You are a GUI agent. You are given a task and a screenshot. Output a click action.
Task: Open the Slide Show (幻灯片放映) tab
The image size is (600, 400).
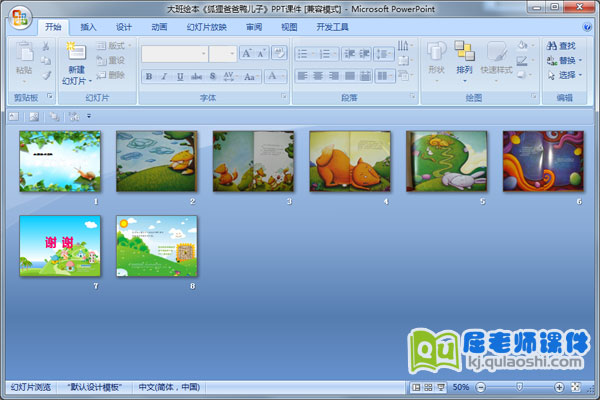click(x=206, y=27)
